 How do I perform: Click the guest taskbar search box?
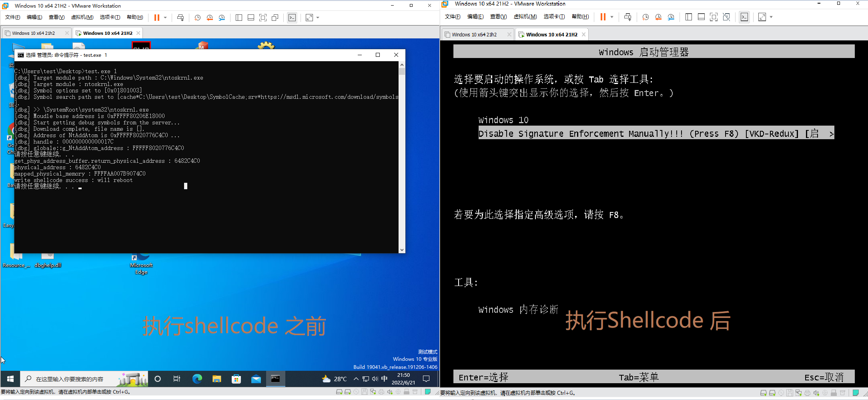tap(70, 379)
